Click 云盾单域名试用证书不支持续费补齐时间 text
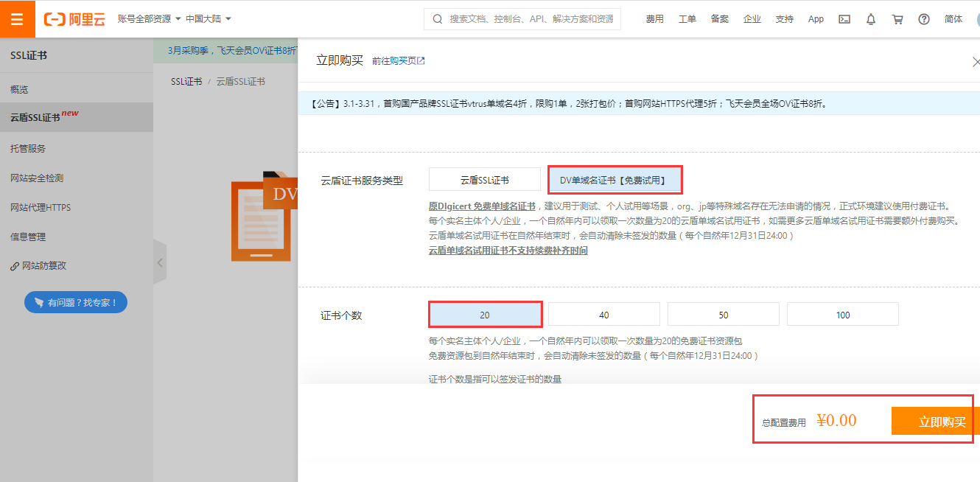 (x=508, y=251)
